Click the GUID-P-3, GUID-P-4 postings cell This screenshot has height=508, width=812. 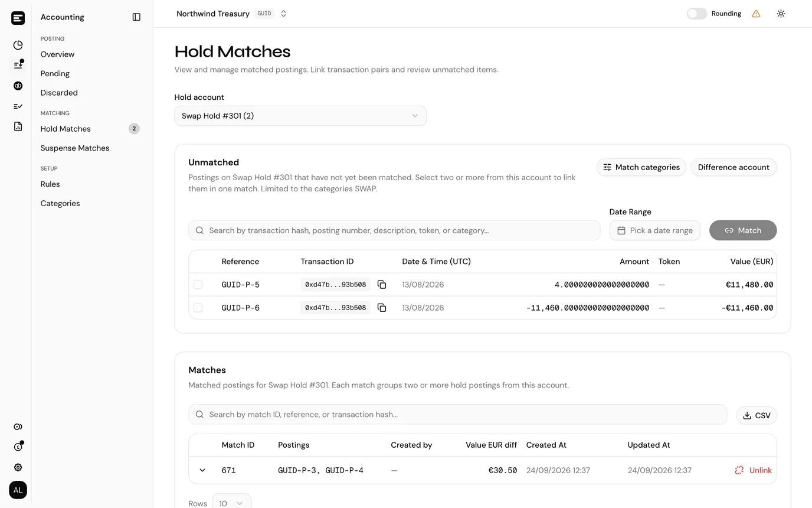320,471
